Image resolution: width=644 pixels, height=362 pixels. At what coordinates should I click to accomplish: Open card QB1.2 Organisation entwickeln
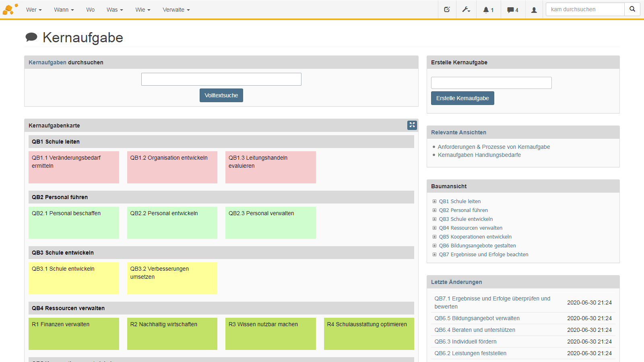point(172,167)
